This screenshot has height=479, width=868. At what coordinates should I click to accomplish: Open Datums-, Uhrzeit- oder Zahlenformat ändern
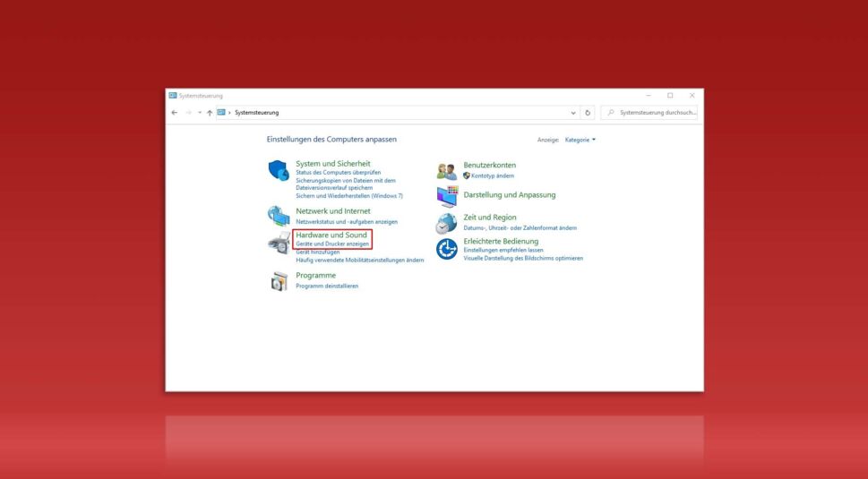(x=520, y=228)
